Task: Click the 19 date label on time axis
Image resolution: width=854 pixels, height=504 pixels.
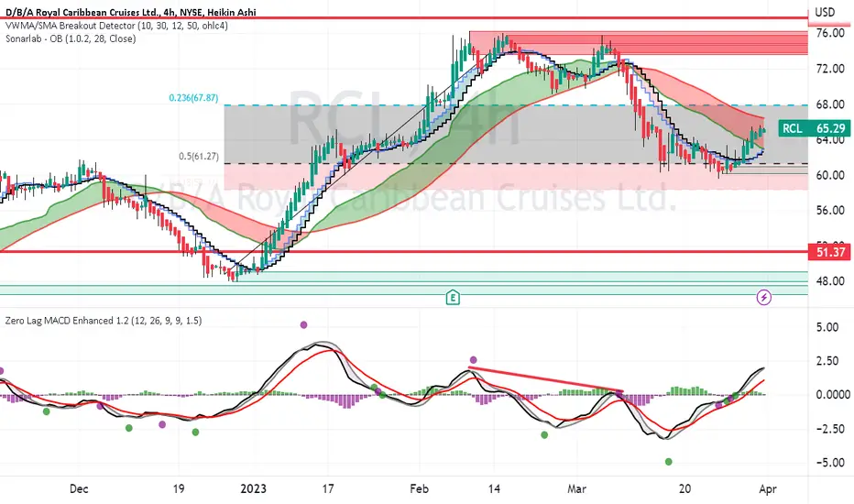Action: pos(179,488)
